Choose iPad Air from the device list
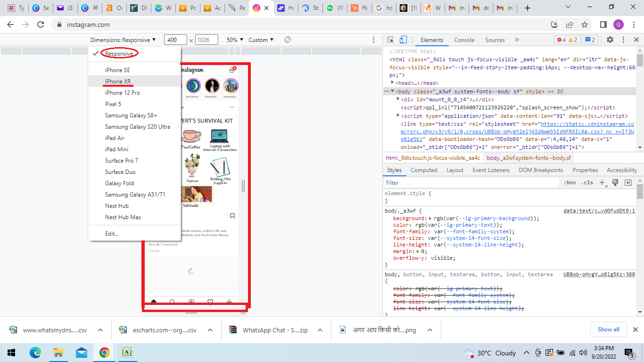The height and width of the screenshot is (362, 644). click(x=134, y=138)
